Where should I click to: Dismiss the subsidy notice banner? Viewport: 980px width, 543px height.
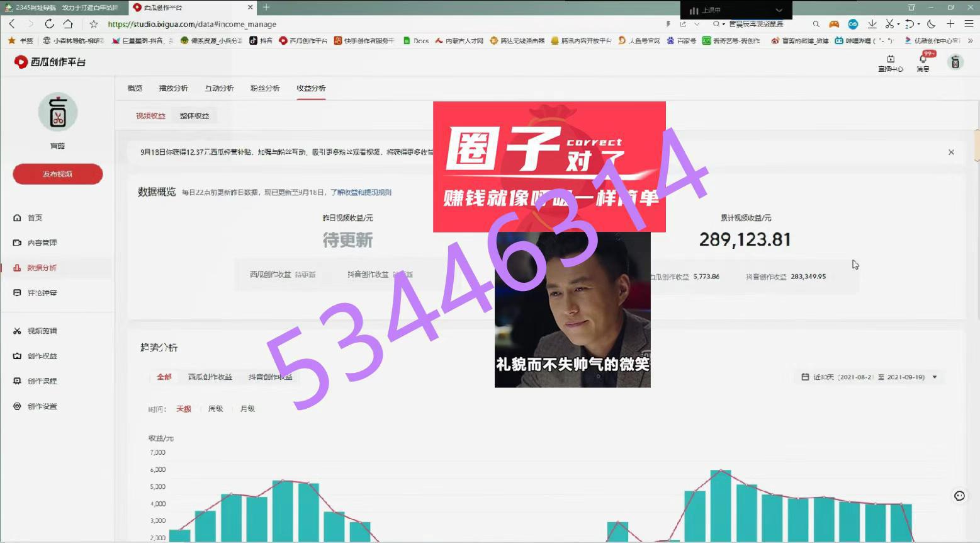point(951,152)
